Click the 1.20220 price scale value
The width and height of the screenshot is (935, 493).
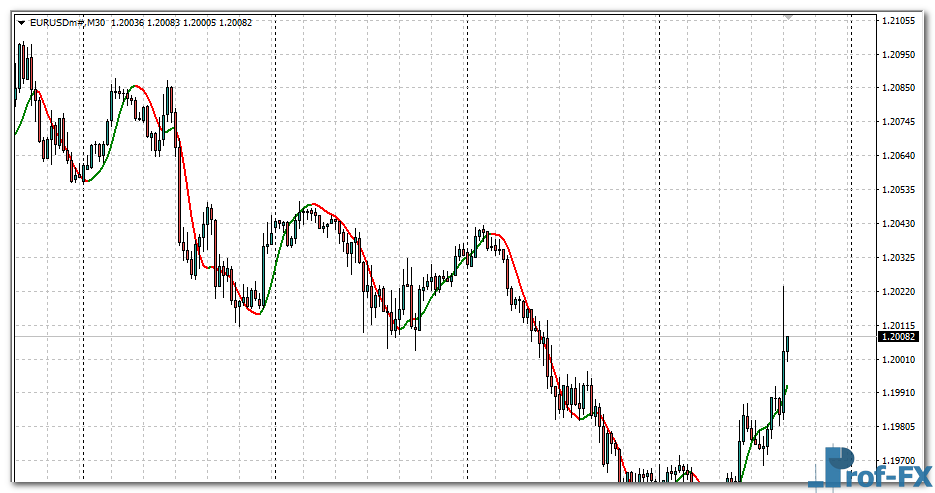(x=900, y=292)
